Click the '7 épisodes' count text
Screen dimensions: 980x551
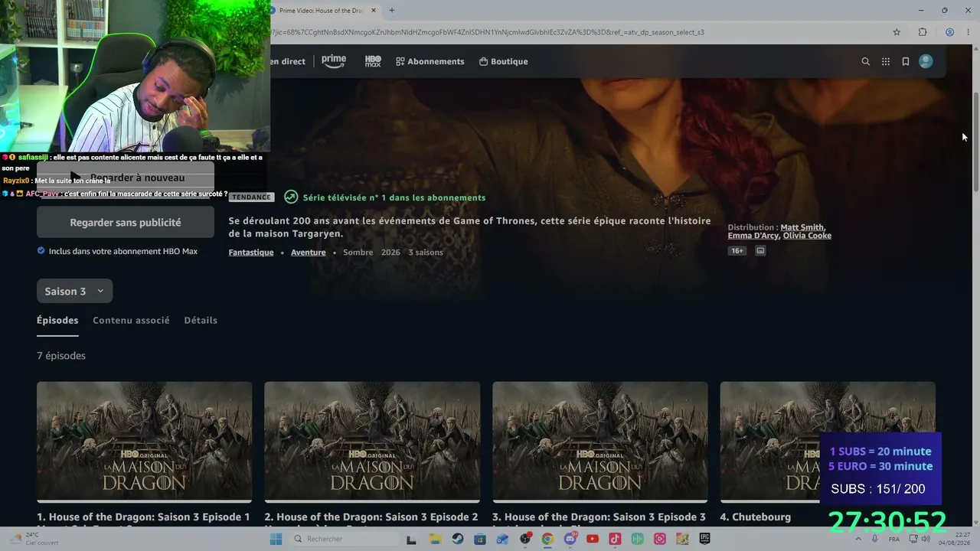pyautogui.click(x=61, y=356)
